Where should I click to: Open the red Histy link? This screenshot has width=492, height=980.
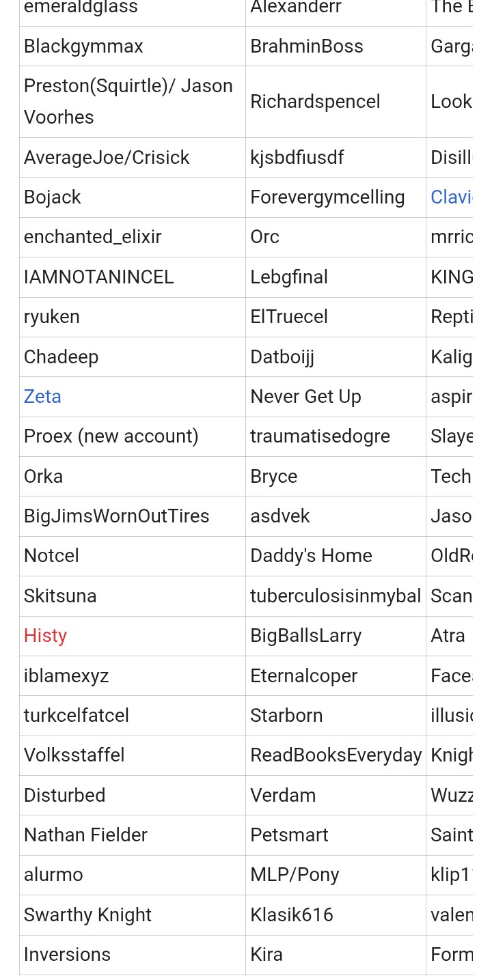point(45,635)
